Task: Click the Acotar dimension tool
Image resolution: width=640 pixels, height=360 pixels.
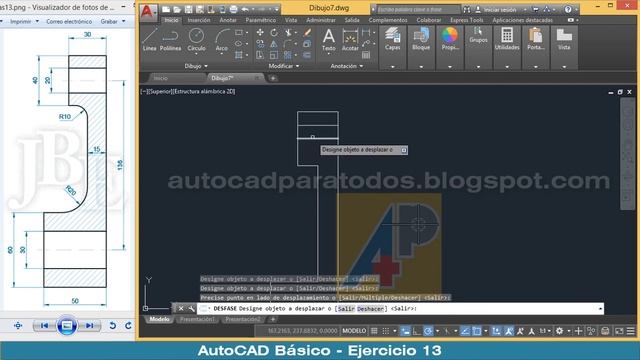Action: click(350, 39)
